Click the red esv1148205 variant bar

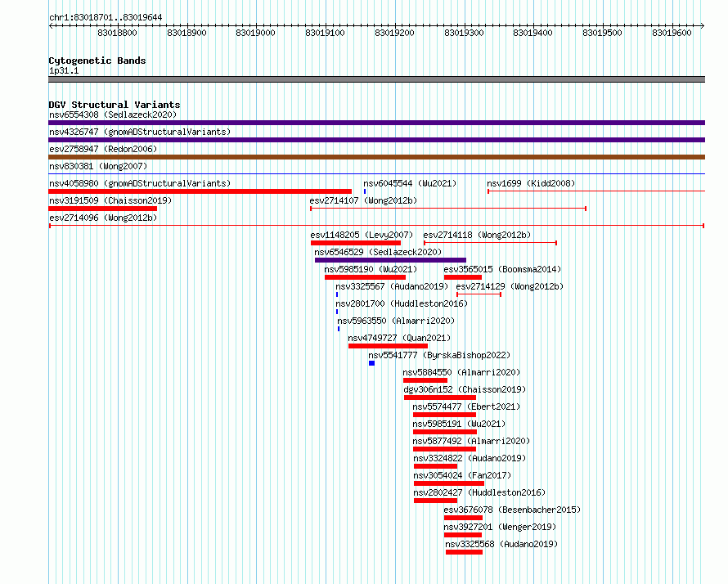(356, 243)
